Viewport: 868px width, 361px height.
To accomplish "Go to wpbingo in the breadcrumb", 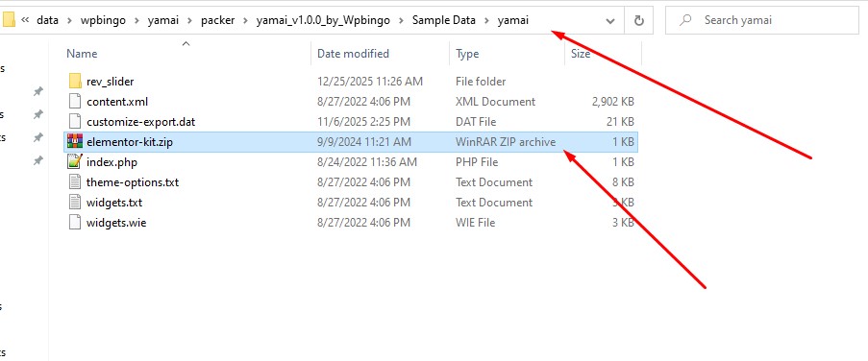I will click(x=103, y=21).
